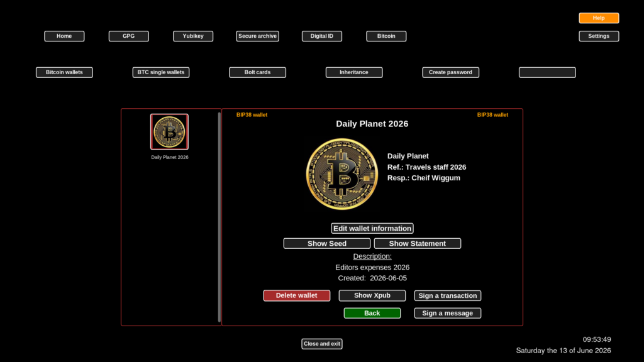Click the right BIP38 wallet label
The height and width of the screenshot is (362, 644).
492,115
